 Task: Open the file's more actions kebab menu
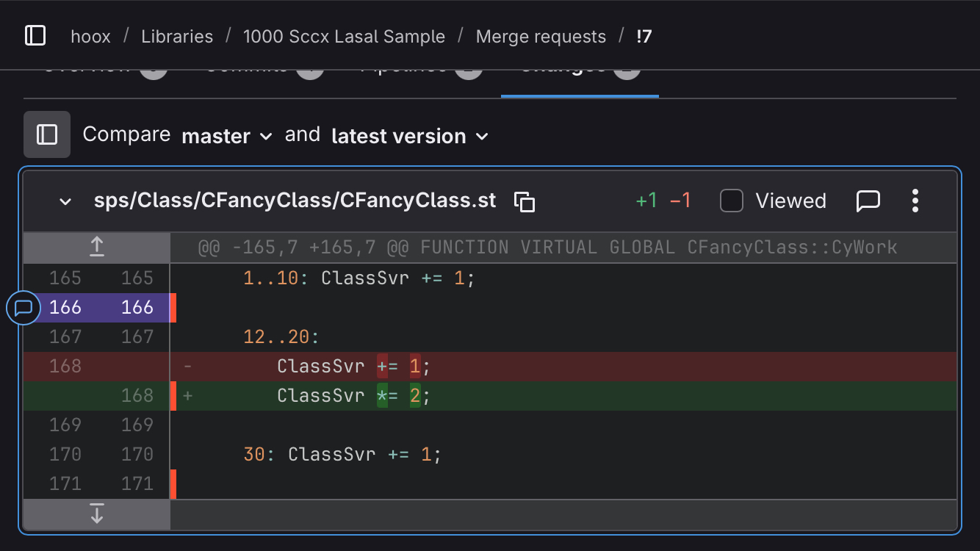point(915,201)
